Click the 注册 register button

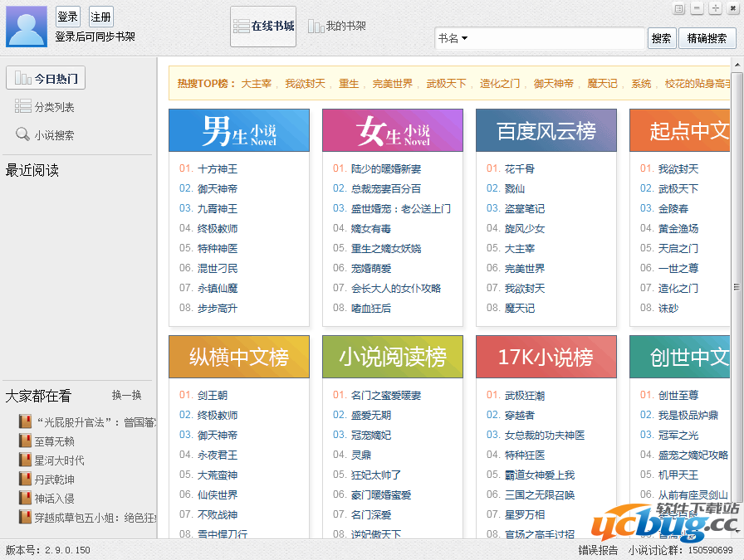tap(100, 17)
